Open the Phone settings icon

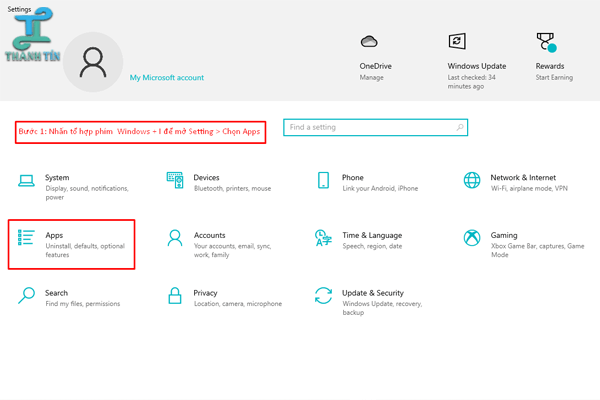(x=323, y=181)
